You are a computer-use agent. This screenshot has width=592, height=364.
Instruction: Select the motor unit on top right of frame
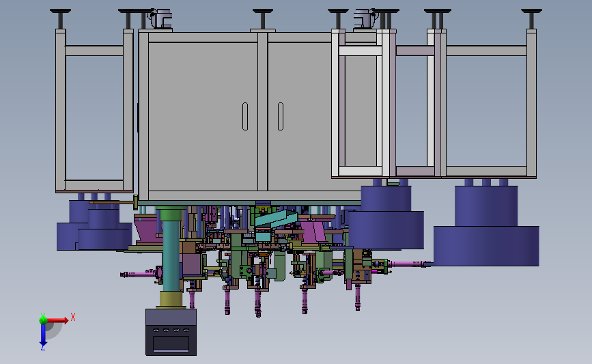point(365,18)
